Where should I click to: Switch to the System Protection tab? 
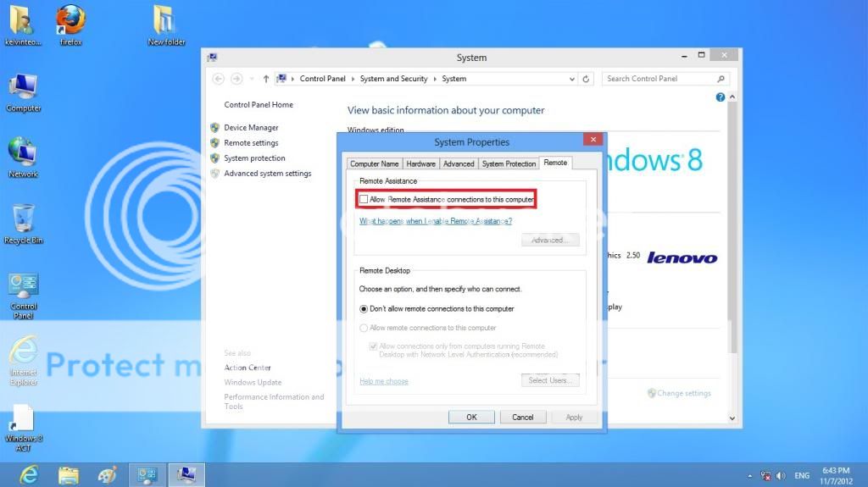pos(509,163)
